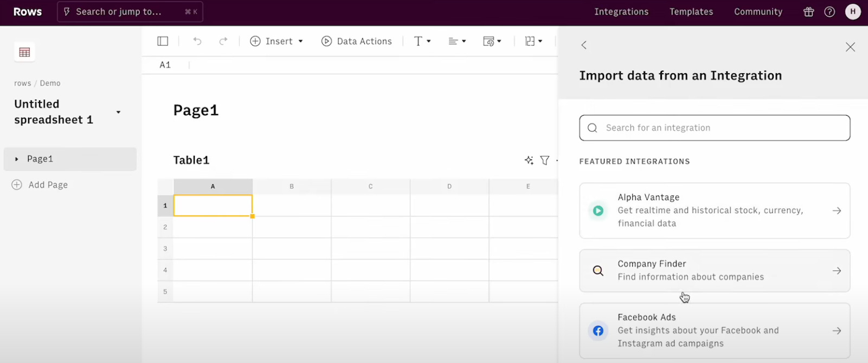Select column C header
The width and height of the screenshot is (868, 363).
coord(371,186)
